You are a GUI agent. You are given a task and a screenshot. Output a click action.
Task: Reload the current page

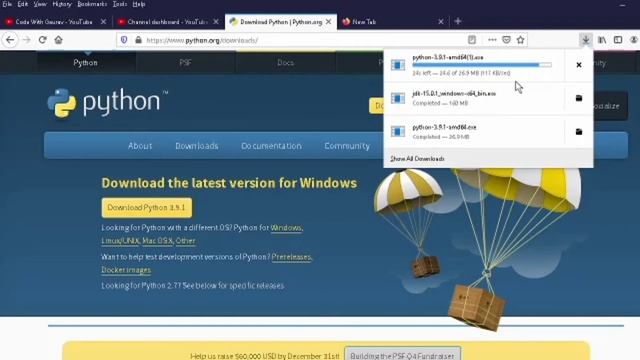[x=42, y=40]
